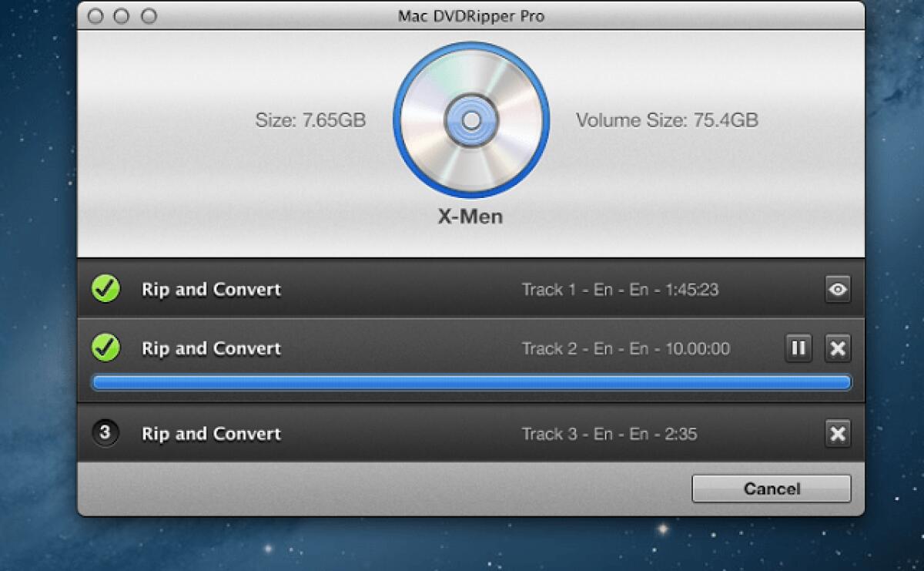Click the Track 2 progress bar
The image size is (924, 571).
[470, 382]
